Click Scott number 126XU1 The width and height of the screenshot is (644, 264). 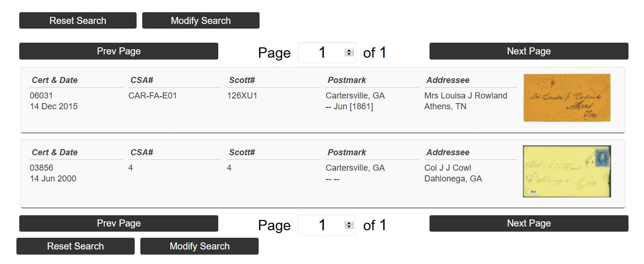pos(242,96)
